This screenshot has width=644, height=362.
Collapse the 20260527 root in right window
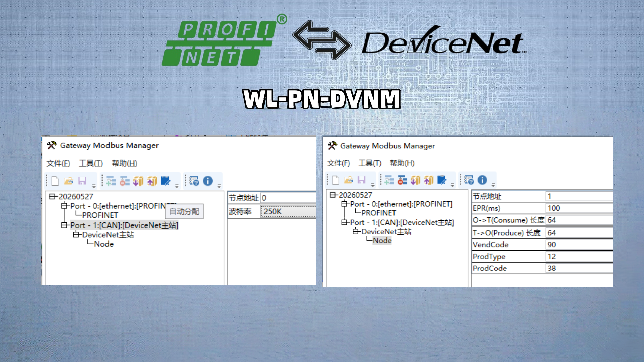pyautogui.click(x=332, y=195)
